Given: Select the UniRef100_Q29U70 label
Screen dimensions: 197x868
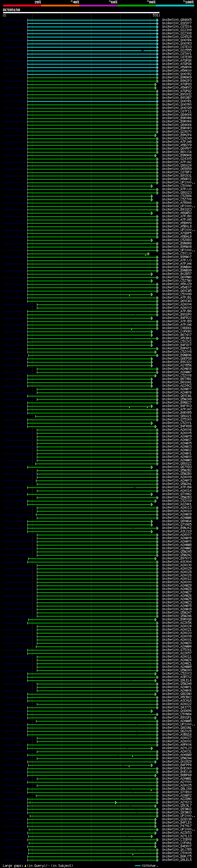Looking at the screenshot, I should pos(177,131).
